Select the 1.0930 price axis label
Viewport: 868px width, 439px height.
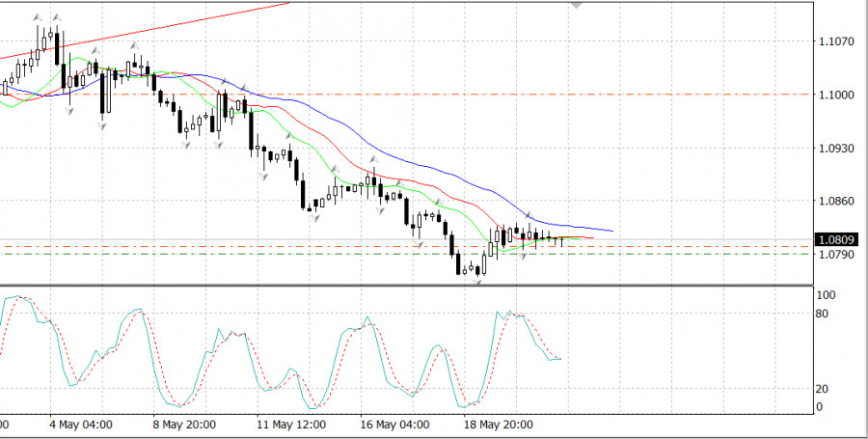(835, 149)
